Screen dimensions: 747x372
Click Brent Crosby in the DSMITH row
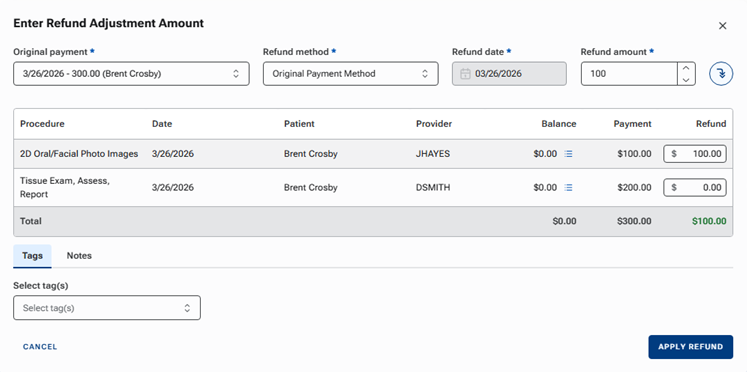[x=311, y=188]
